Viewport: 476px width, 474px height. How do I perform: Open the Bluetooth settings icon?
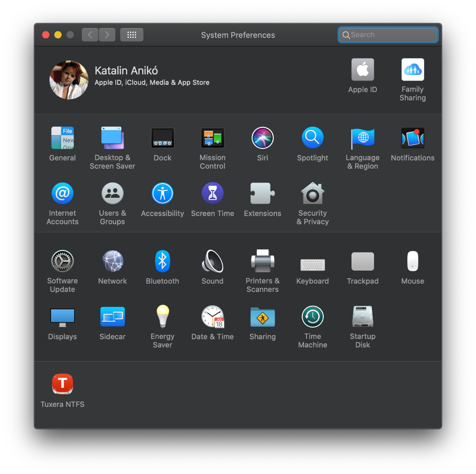[162, 261]
